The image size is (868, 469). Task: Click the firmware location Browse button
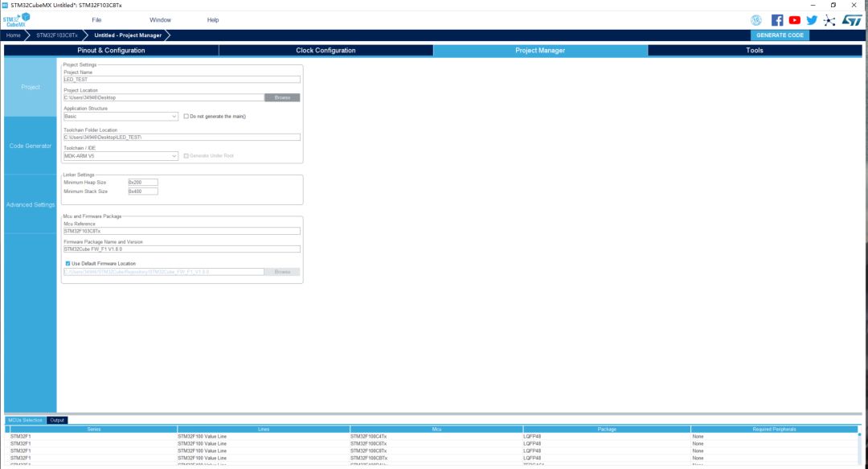[x=282, y=272]
